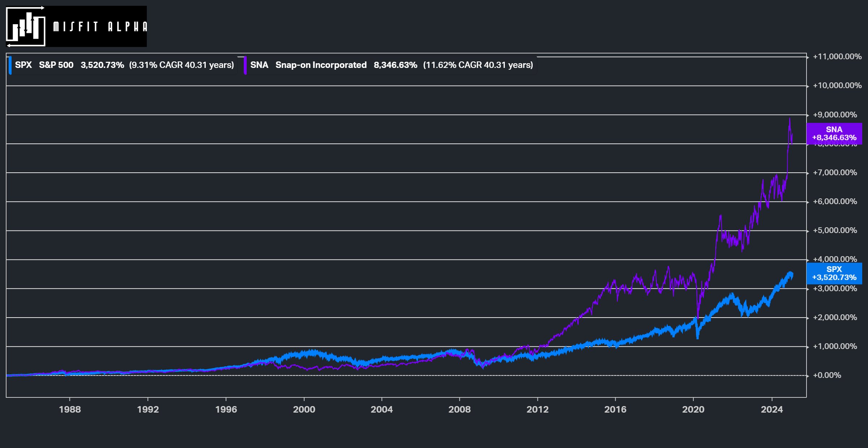Click the +3,000.00% axis label
The width and height of the screenshot is (868, 448).
(x=835, y=289)
